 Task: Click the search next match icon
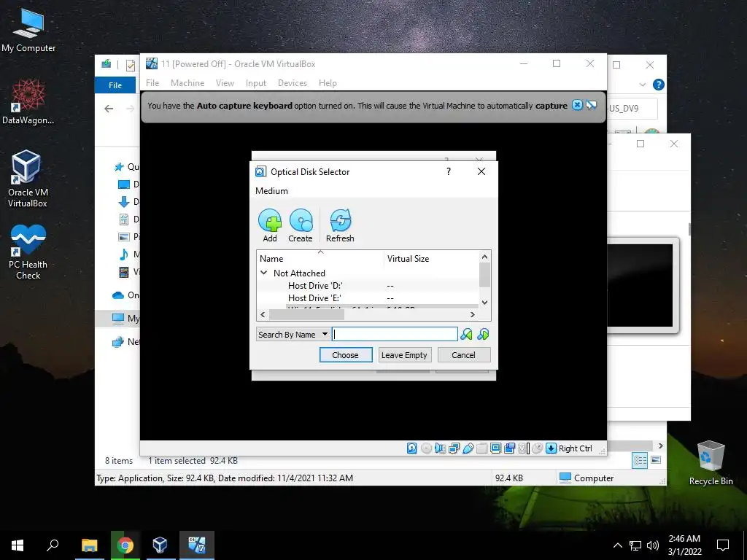[x=483, y=334]
